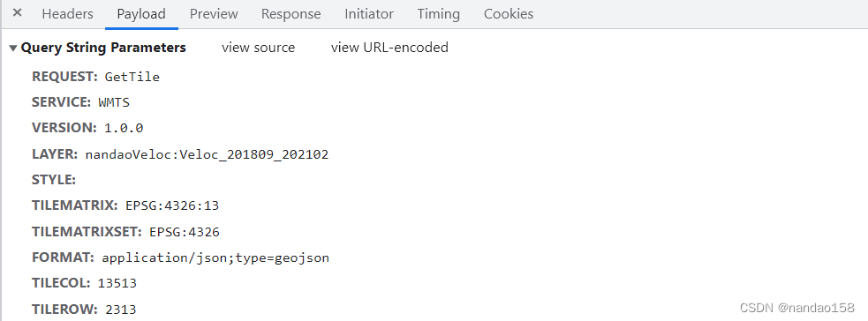Screen dimensions: 868x321
Task: Close the request details panel
Action: pos(17,12)
